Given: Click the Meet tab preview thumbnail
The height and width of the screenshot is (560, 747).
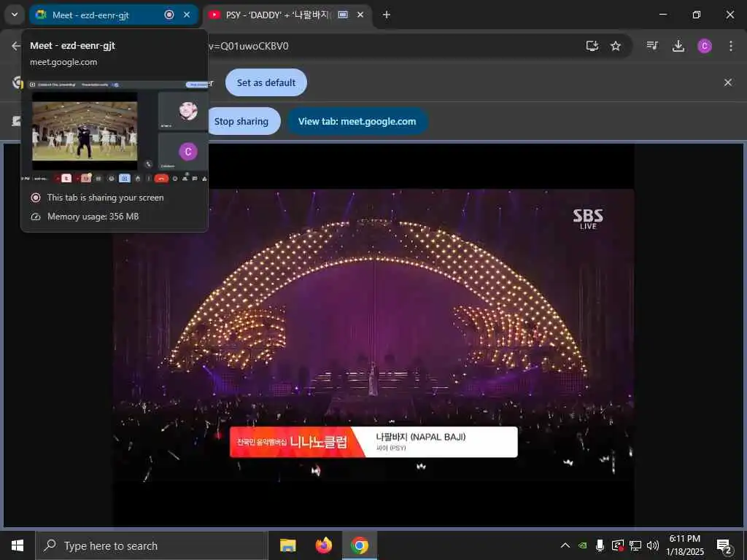Looking at the screenshot, I should (x=115, y=132).
